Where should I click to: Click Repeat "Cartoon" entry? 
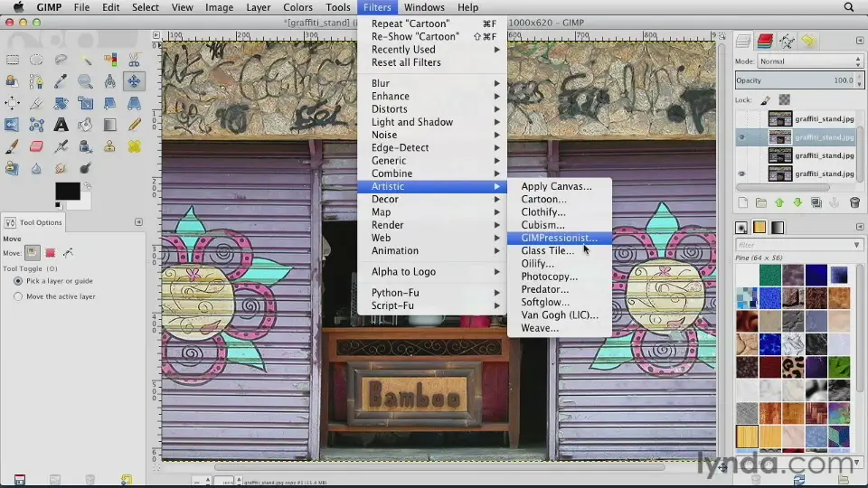(432, 23)
